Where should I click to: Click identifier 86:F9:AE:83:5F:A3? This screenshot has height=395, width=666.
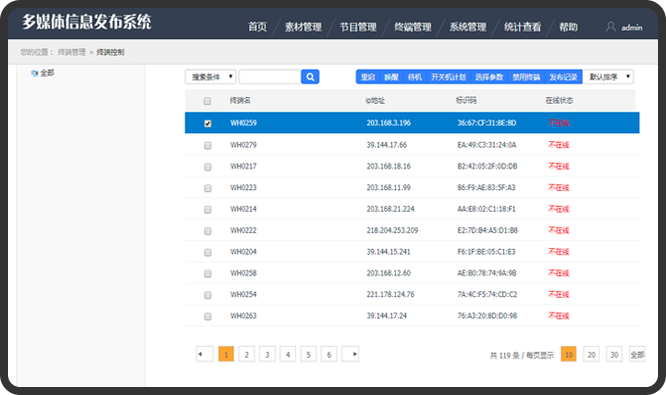click(486, 188)
